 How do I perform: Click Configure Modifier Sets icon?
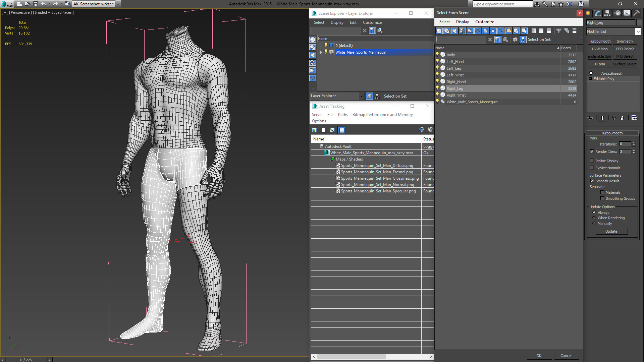(x=634, y=118)
